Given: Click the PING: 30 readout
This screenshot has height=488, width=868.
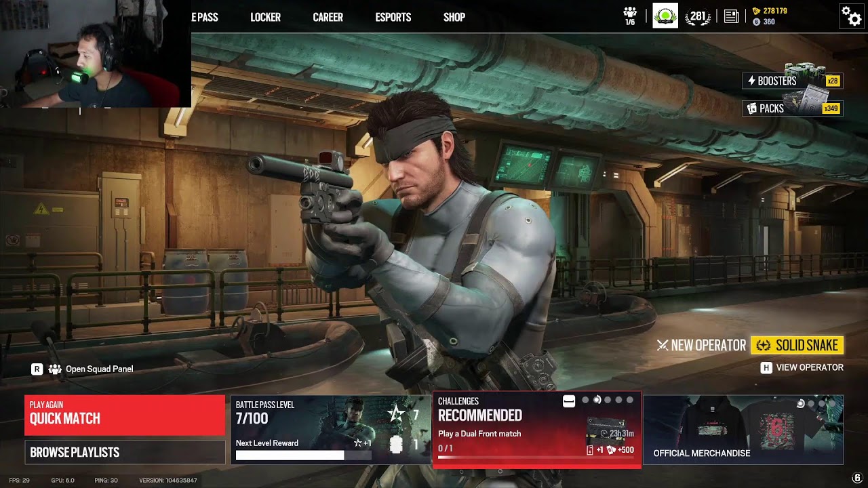Looking at the screenshot, I should tap(106, 481).
